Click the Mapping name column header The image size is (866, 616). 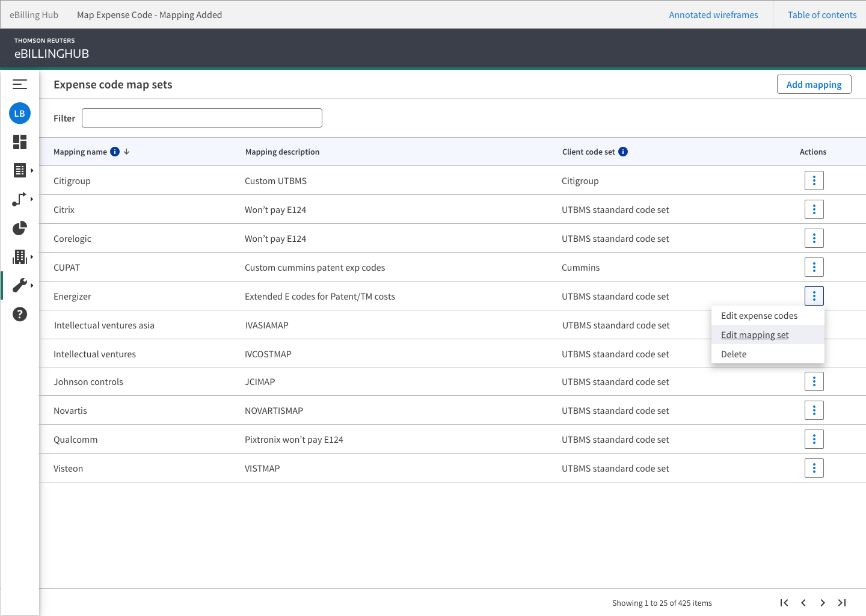[x=80, y=152]
